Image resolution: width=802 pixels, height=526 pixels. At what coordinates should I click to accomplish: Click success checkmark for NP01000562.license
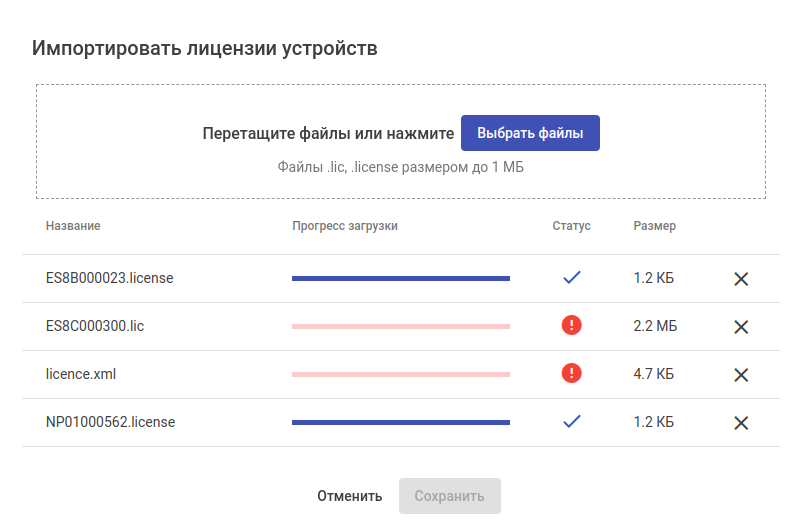click(x=571, y=422)
